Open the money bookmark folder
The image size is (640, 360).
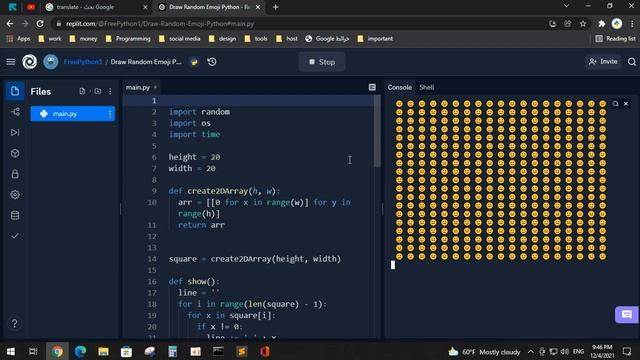84,39
